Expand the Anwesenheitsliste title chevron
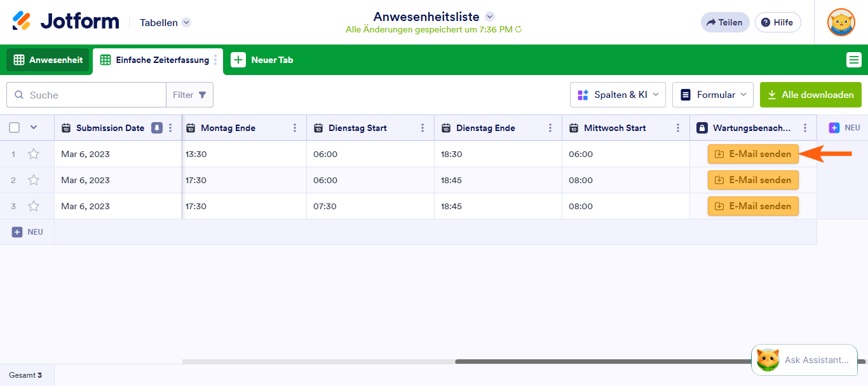 (489, 17)
